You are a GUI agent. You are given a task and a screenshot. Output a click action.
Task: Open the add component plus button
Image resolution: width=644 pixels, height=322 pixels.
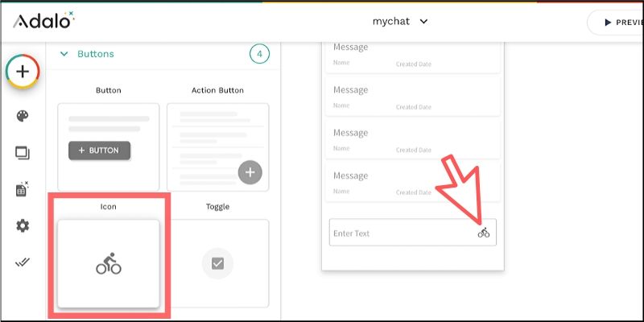(x=23, y=72)
